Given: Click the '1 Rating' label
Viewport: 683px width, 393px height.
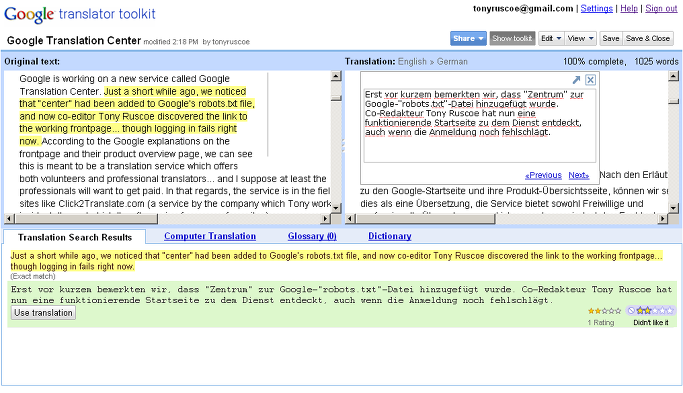Looking at the screenshot, I should pos(601,322).
